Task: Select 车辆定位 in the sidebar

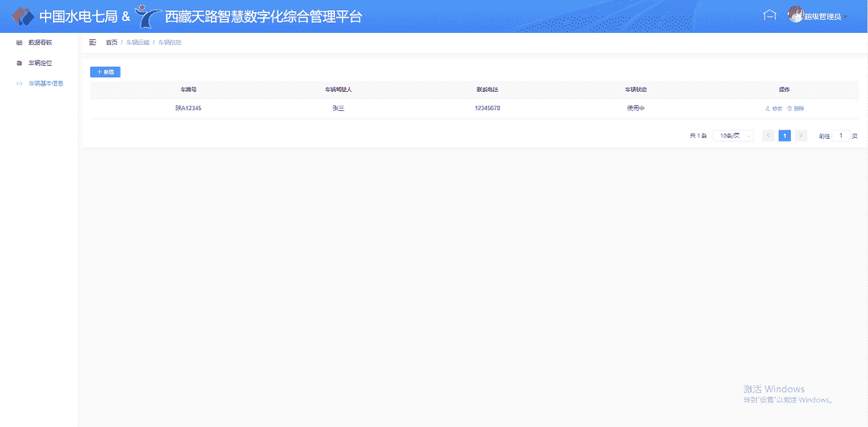Action: click(x=40, y=62)
